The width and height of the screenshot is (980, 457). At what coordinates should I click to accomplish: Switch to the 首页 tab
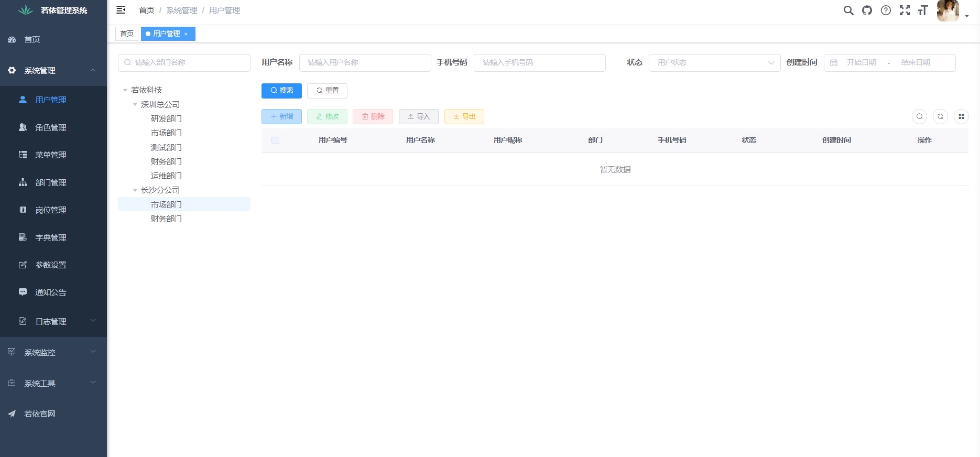click(x=127, y=34)
